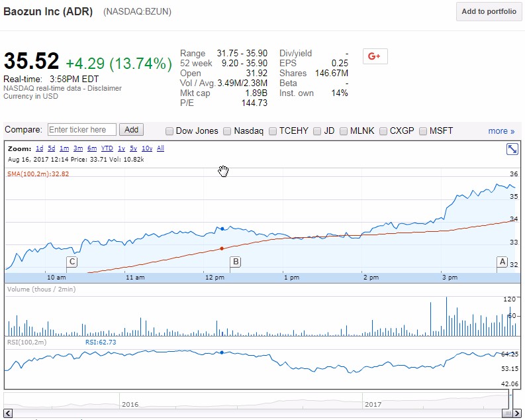Click the left scroll arrow of timeline

[8, 413]
